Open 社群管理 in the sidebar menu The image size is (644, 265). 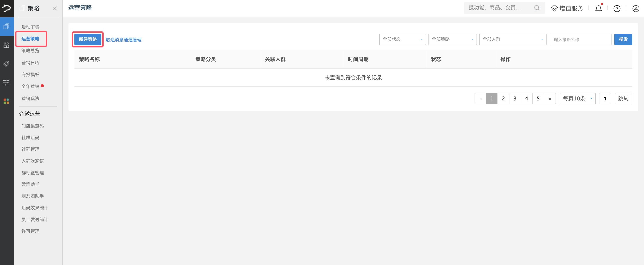pyautogui.click(x=30, y=149)
